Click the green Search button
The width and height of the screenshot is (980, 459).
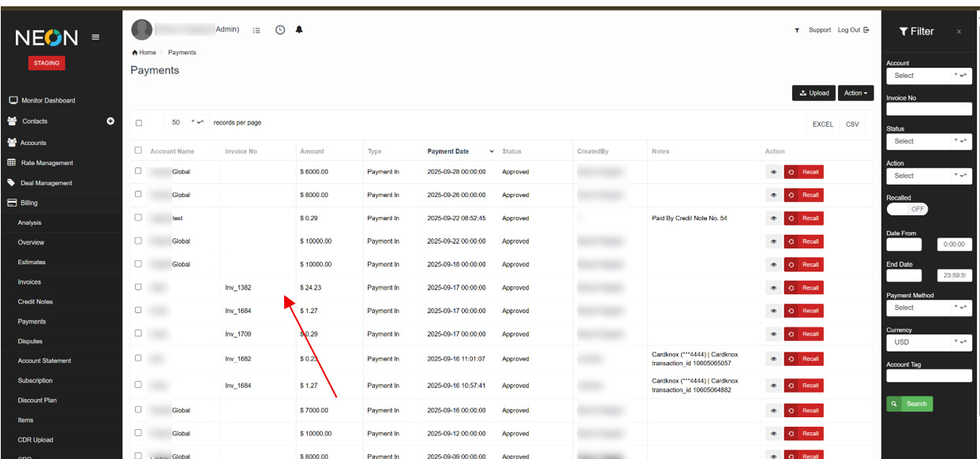pos(909,404)
